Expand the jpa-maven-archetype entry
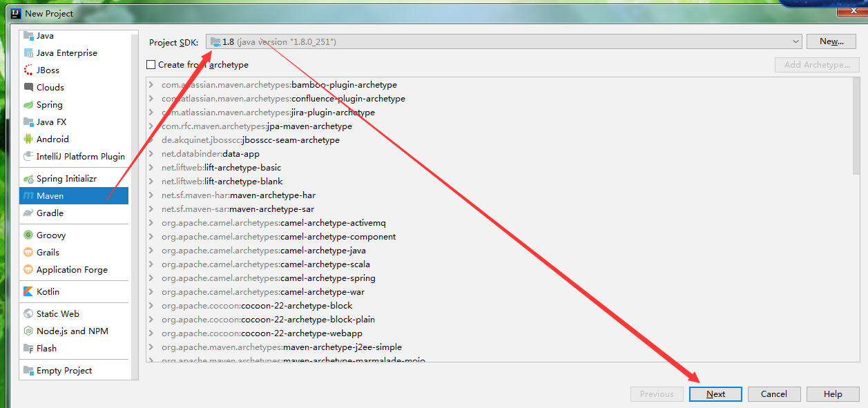This screenshot has width=868, height=408. tap(152, 126)
